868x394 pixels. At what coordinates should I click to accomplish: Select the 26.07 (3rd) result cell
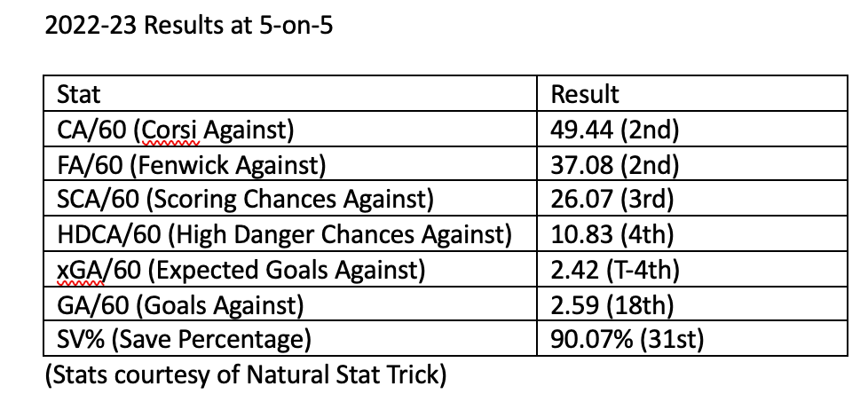click(612, 199)
